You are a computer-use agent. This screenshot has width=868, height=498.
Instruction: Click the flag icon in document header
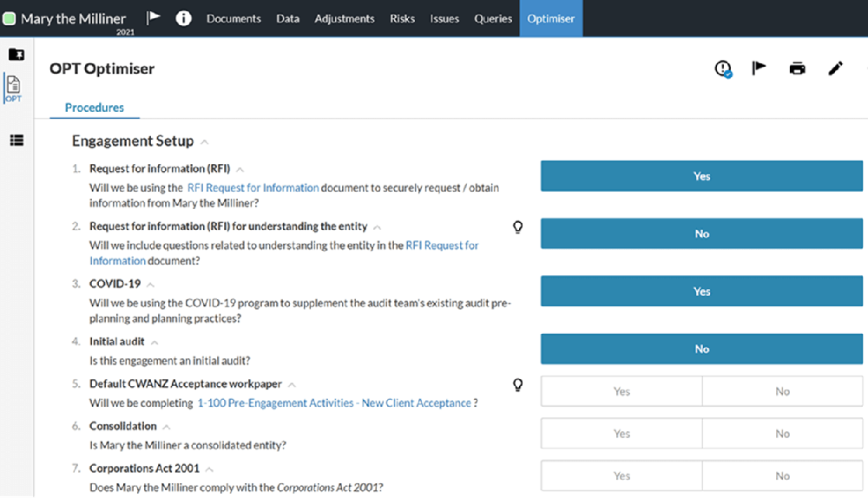point(759,69)
